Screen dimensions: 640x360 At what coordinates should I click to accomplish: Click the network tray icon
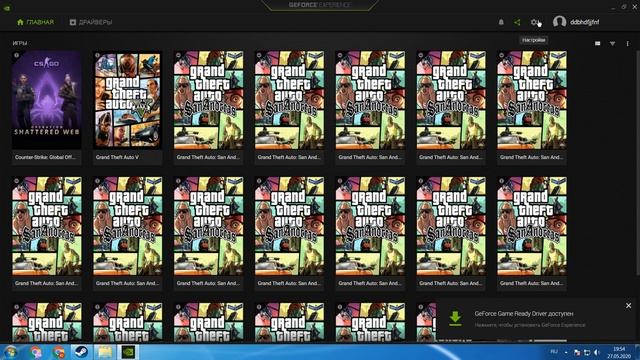pos(587,352)
